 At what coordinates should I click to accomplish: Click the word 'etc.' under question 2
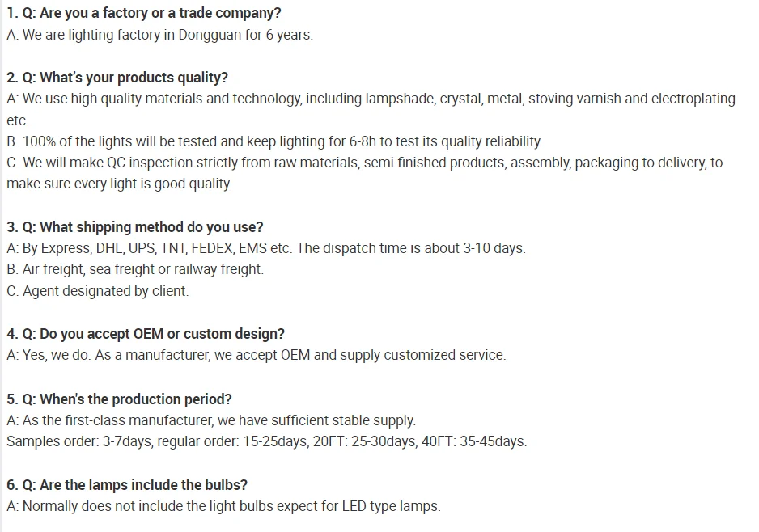click(x=18, y=120)
